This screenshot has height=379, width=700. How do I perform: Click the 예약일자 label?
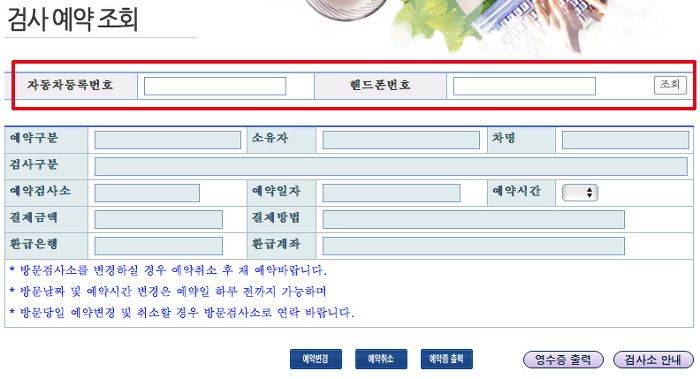coord(276,191)
